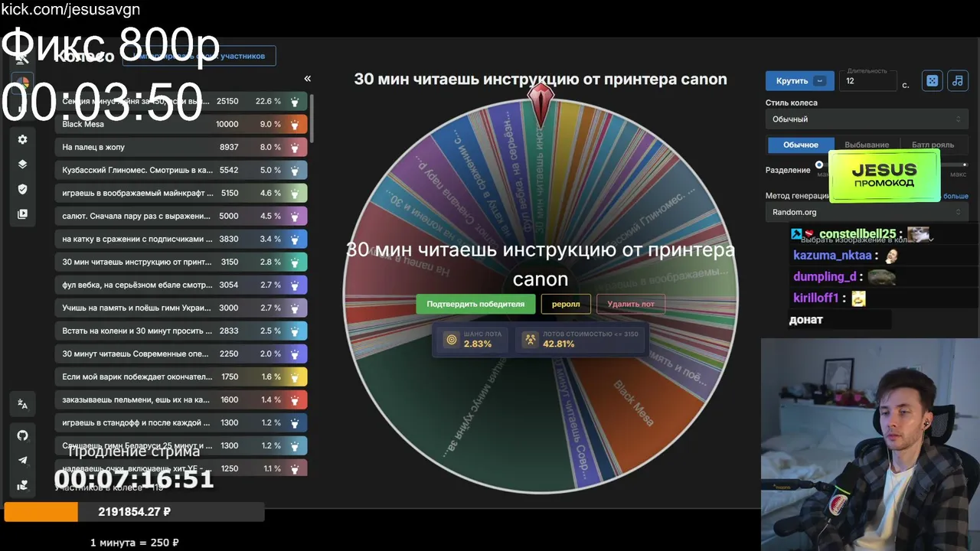Click lightbulb on 'Учишь на память' row
Viewport: 980px width, 551px height.
coord(295,308)
